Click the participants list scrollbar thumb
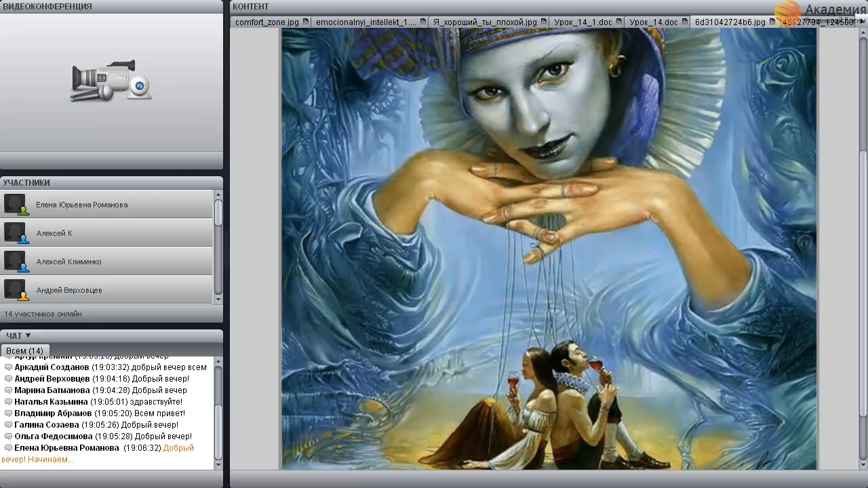This screenshot has width=868, height=488. tap(218, 213)
